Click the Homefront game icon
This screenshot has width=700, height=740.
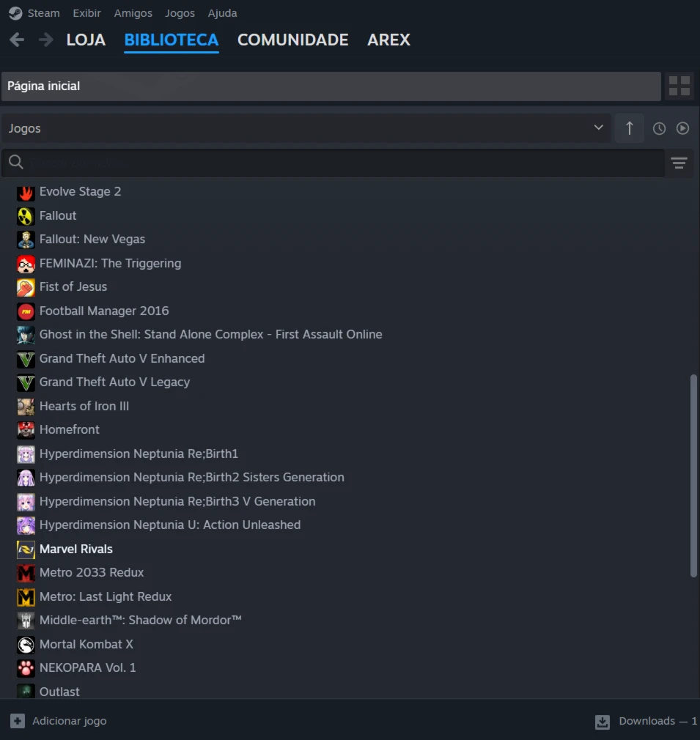[x=26, y=430]
